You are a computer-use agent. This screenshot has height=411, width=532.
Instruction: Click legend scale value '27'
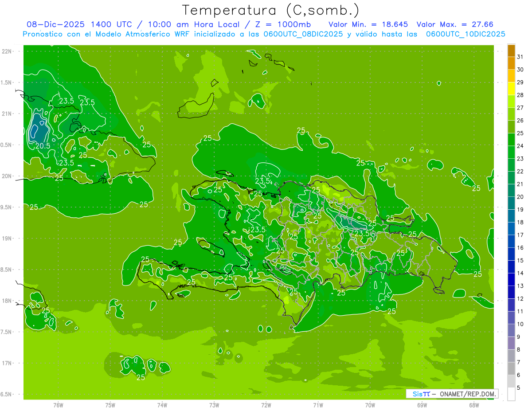tap(520, 107)
